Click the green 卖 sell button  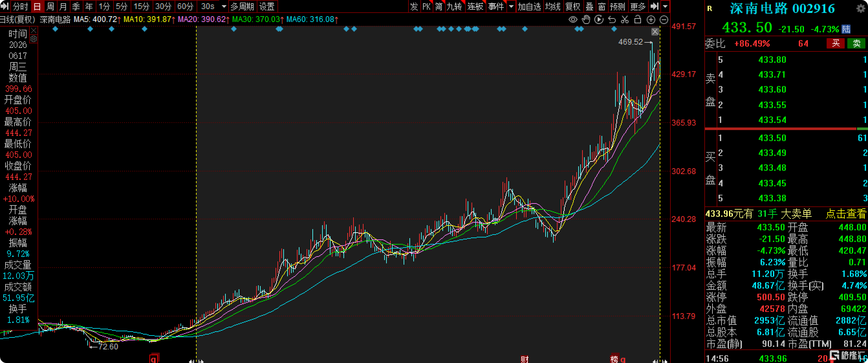(x=857, y=43)
